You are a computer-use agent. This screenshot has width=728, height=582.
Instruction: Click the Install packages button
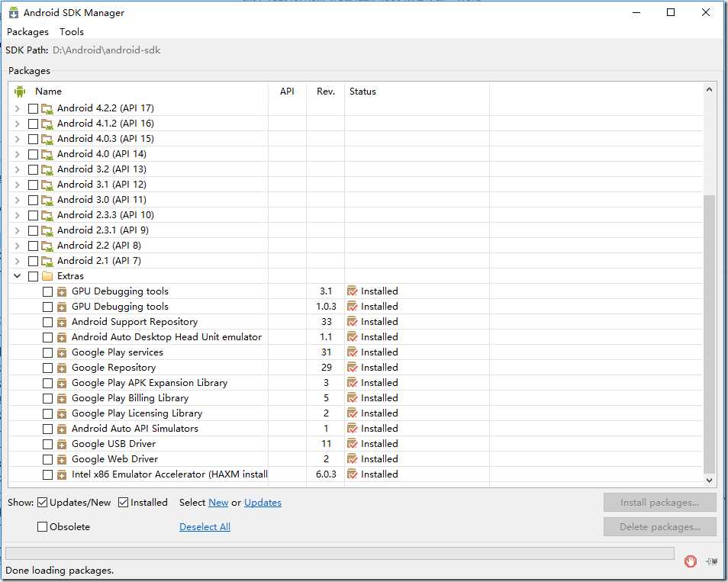pyautogui.click(x=660, y=503)
